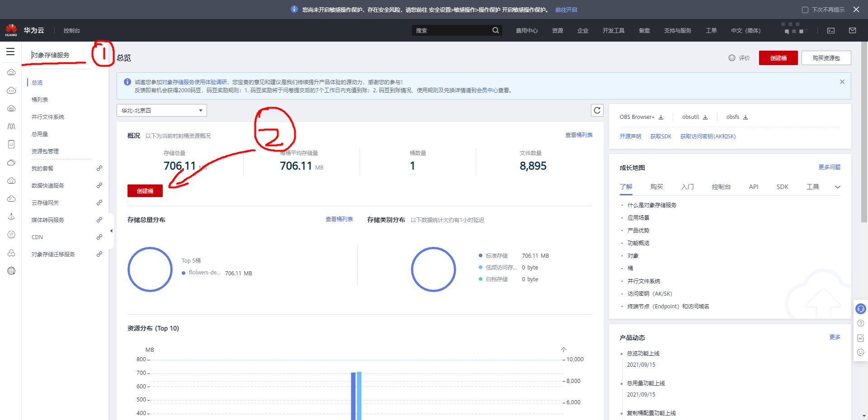This screenshot has width=868, height=420.
Task: Open the 华北-北京四 region dropdown
Action: pos(162,110)
